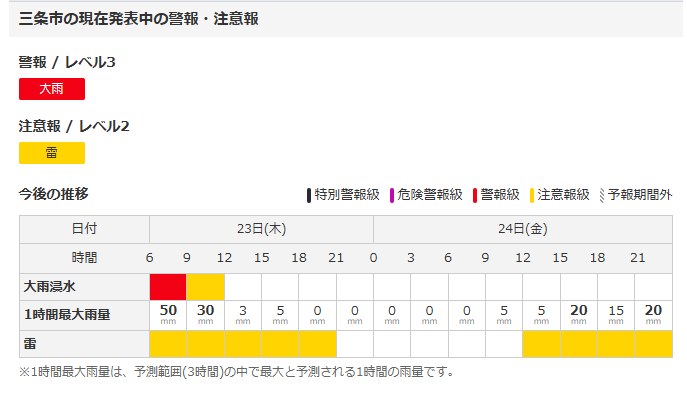This screenshot has height=395, width=687.
Task: Select the 三条市の現在発表中の警報・注意報 heading
Action: [138, 19]
